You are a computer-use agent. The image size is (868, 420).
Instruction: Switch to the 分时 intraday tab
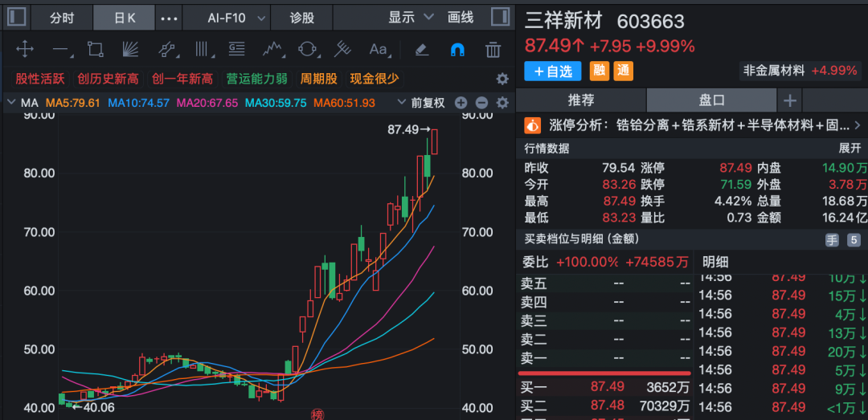(x=62, y=18)
